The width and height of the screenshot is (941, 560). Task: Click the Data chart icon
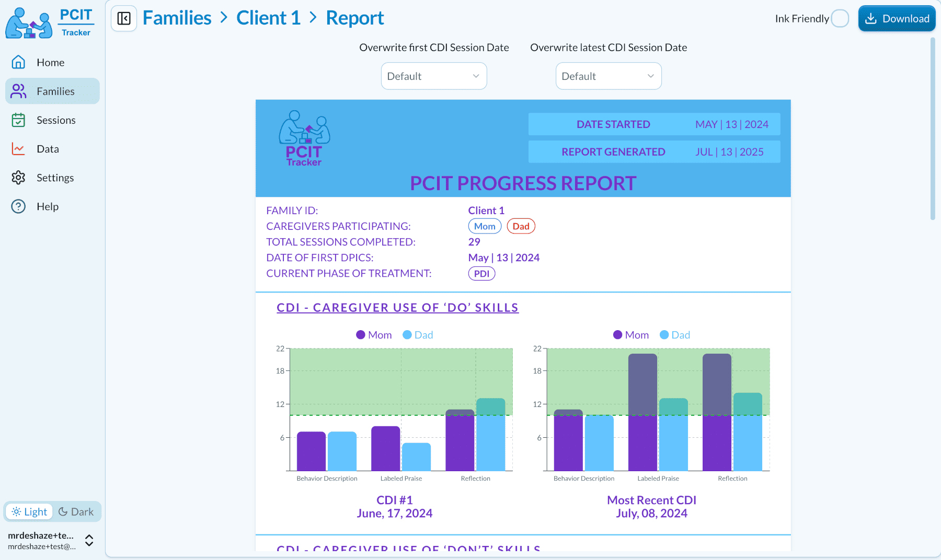18,149
